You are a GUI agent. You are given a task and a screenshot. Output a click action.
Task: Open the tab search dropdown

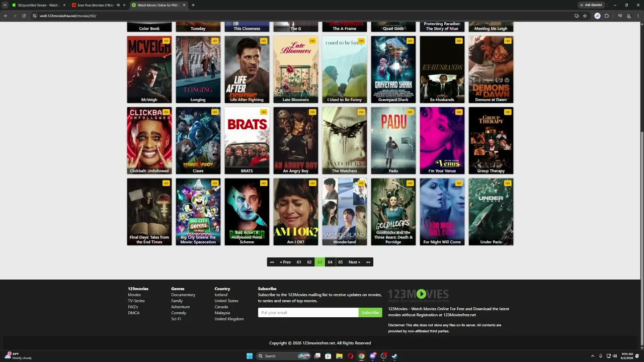[5, 5]
